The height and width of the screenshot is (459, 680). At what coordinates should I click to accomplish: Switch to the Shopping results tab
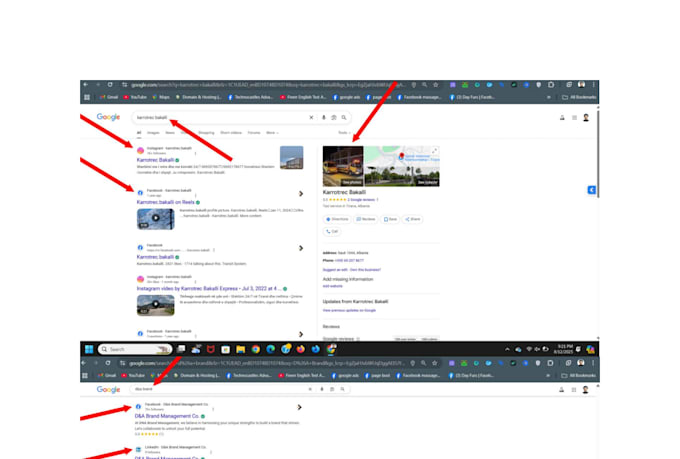[x=206, y=133]
